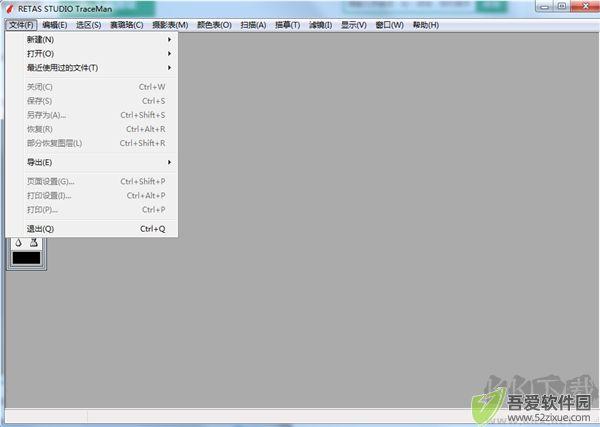
Task: Open the 颜色表(O) menu
Action: tap(214, 25)
